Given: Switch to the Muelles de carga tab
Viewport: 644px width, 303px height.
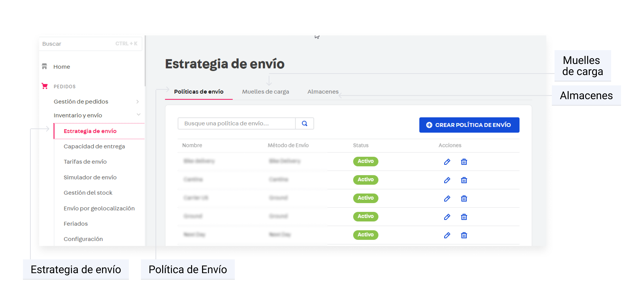Looking at the screenshot, I should [x=266, y=91].
